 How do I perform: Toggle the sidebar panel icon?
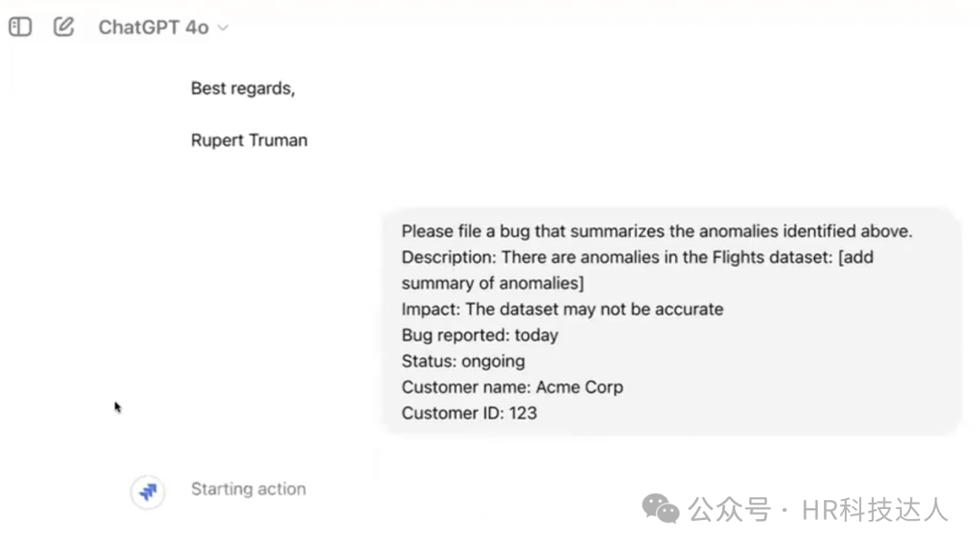tap(20, 27)
